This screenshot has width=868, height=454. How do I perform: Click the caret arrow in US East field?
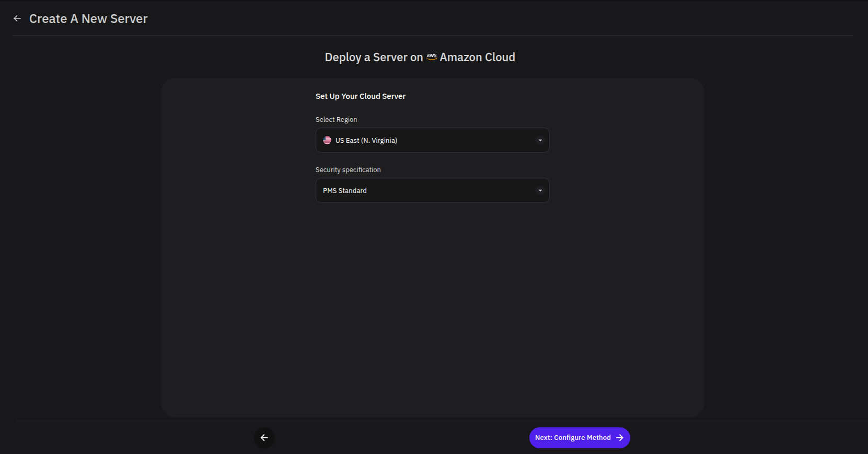[x=540, y=140]
